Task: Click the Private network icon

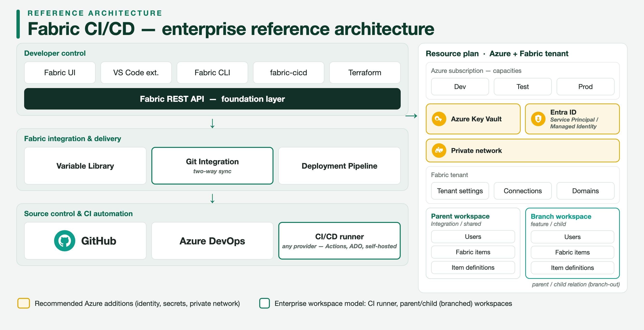Action: 439,150
